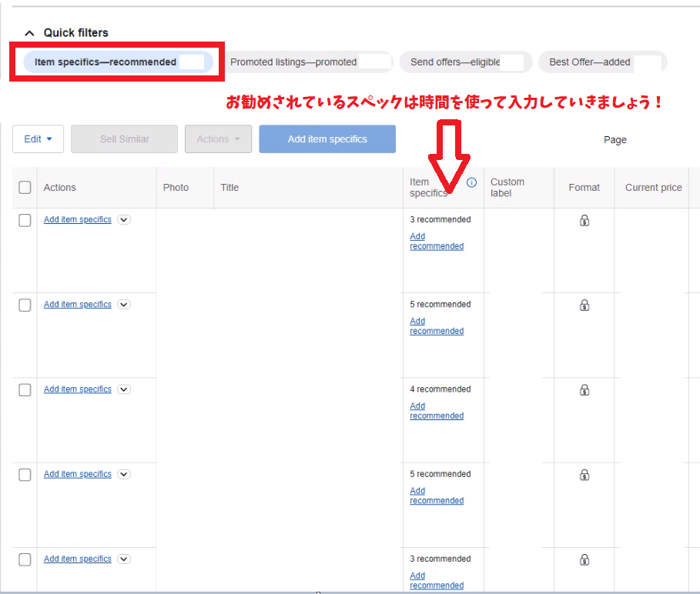This screenshot has height=594, width=700.
Task: Expand fourth row's action dropdown arrow
Action: (x=124, y=475)
